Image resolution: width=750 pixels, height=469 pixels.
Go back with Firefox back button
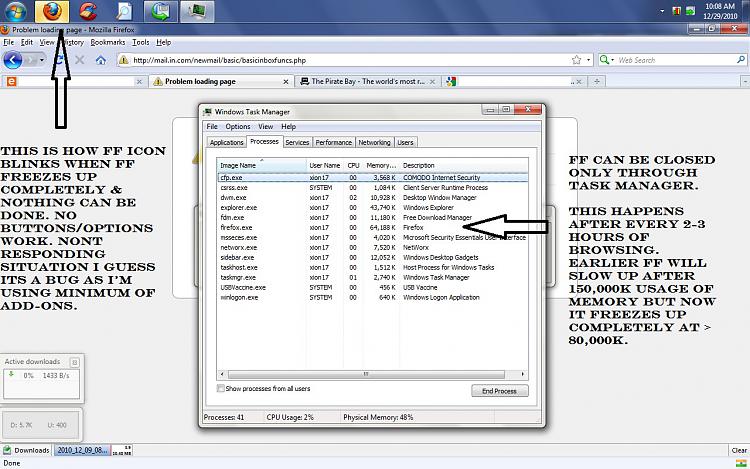point(13,60)
